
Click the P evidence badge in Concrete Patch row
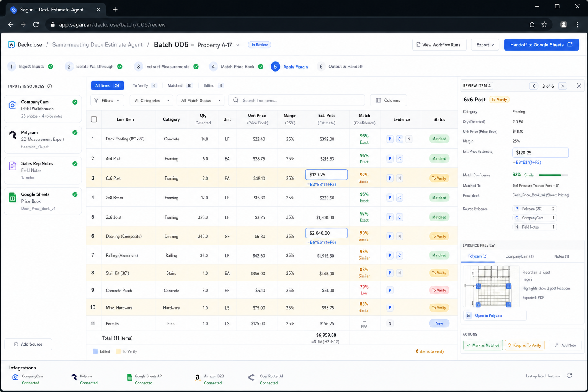point(390,291)
